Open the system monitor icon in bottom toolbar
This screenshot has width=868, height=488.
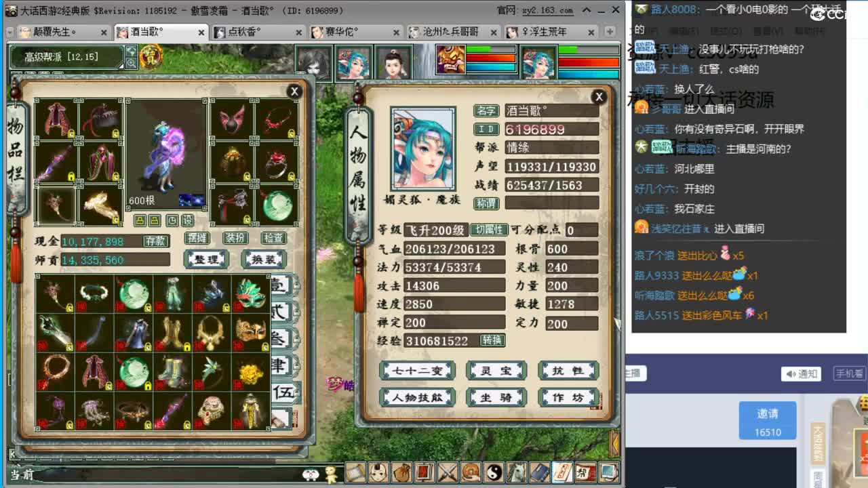coord(609,472)
